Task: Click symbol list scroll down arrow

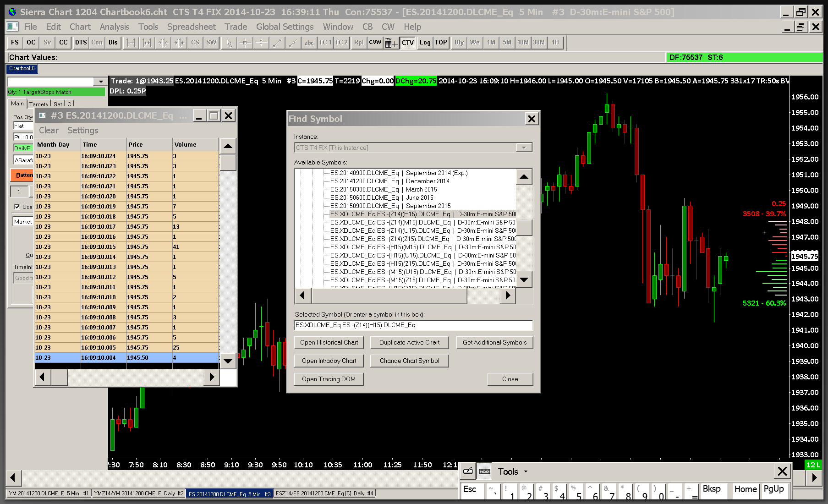Action: [524, 279]
